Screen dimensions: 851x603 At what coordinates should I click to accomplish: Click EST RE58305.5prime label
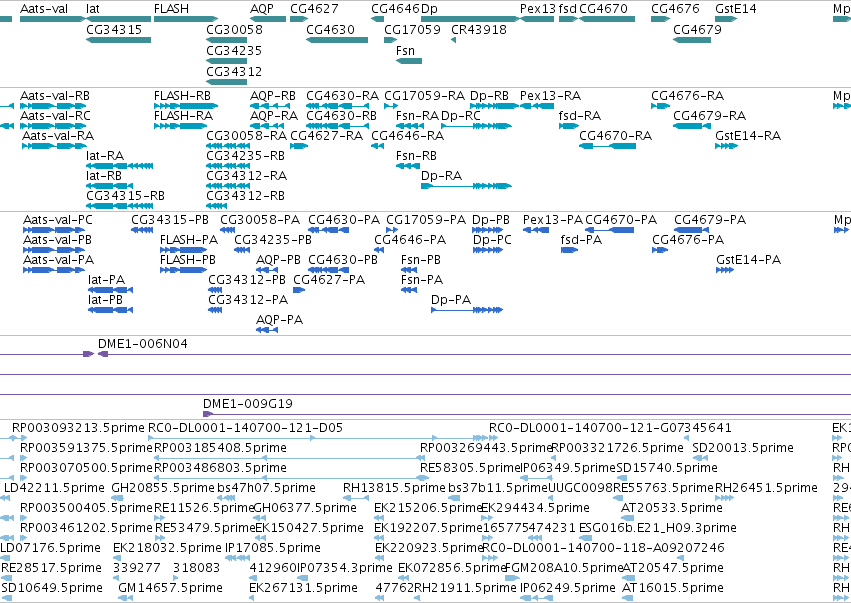471,468
